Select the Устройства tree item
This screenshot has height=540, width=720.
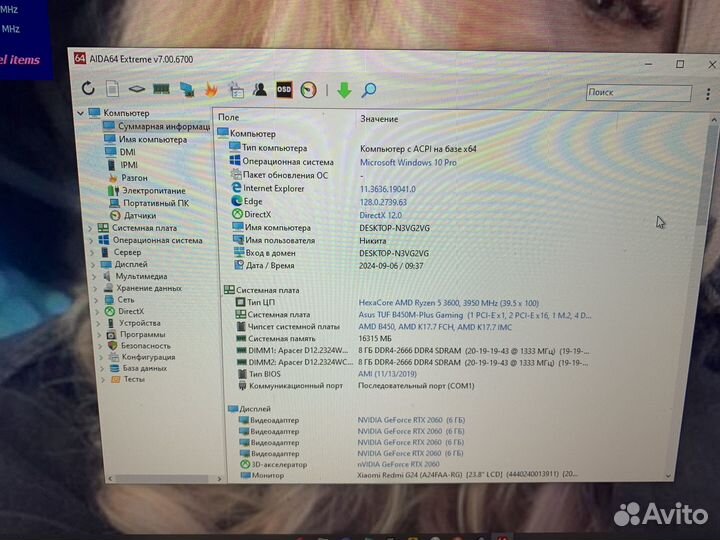tap(140, 323)
